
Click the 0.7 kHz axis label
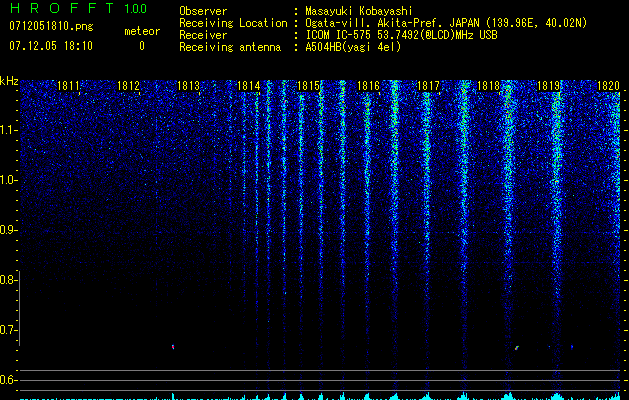pyautogui.click(x=8, y=330)
